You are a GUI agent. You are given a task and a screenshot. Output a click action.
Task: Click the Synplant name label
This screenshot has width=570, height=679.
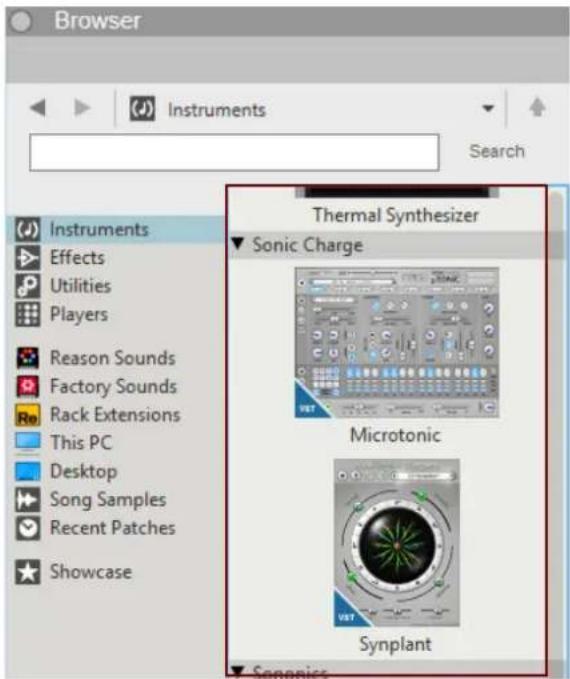pyautogui.click(x=395, y=644)
